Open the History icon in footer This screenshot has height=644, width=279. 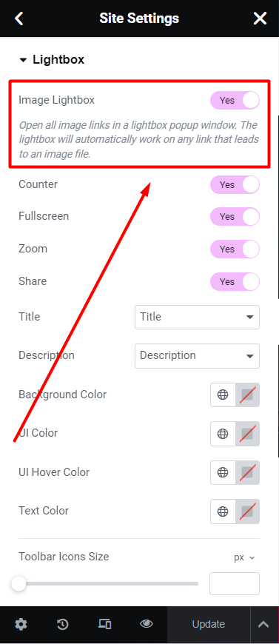tap(62, 624)
